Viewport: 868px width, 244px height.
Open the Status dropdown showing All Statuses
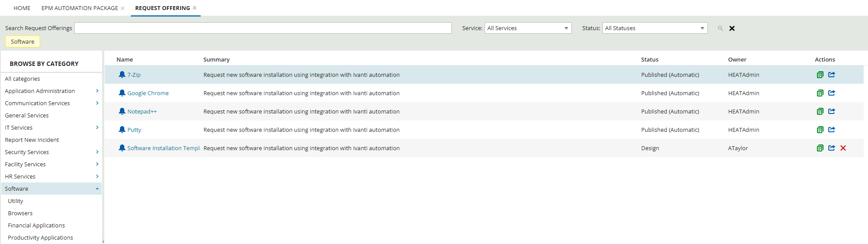[655, 28]
